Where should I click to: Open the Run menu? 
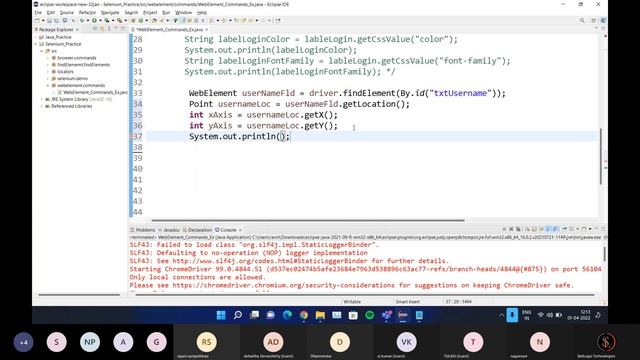tap(166, 13)
